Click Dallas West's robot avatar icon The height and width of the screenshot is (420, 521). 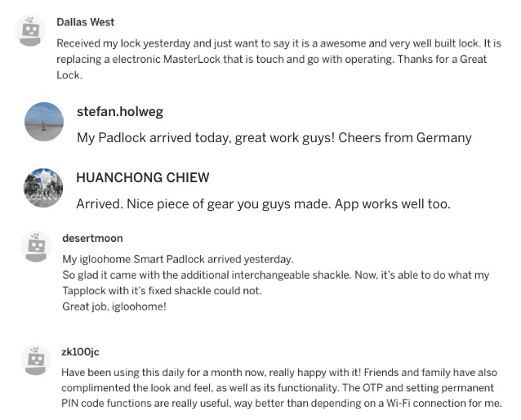(x=30, y=30)
